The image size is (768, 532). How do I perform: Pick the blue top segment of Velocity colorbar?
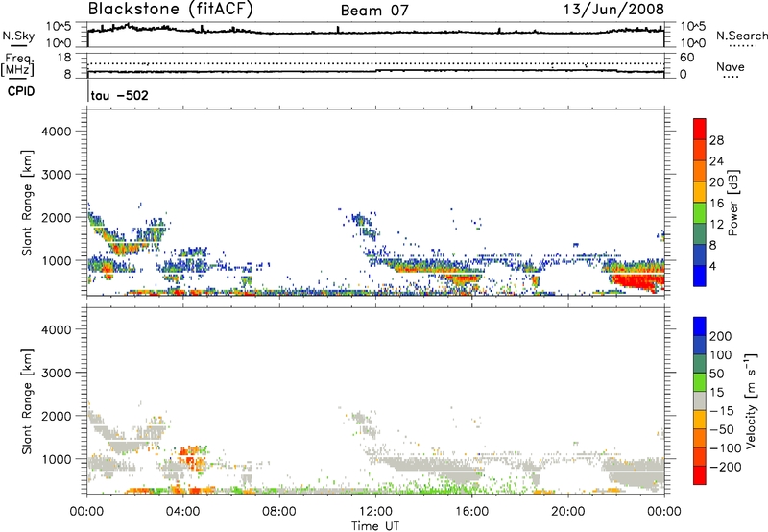point(700,326)
